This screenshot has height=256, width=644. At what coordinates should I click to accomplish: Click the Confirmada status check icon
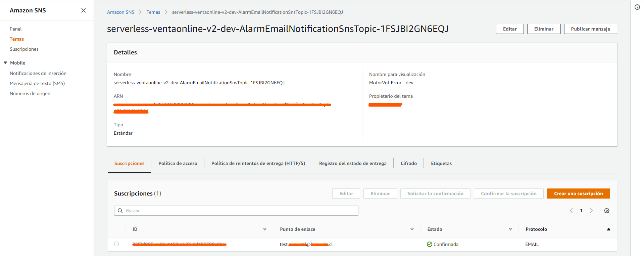pyautogui.click(x=429, y=244)
